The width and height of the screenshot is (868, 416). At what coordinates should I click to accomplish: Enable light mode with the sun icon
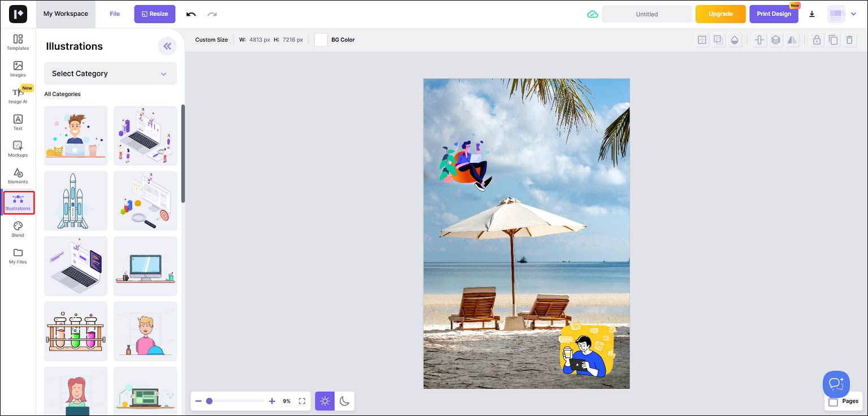(324, 401)
